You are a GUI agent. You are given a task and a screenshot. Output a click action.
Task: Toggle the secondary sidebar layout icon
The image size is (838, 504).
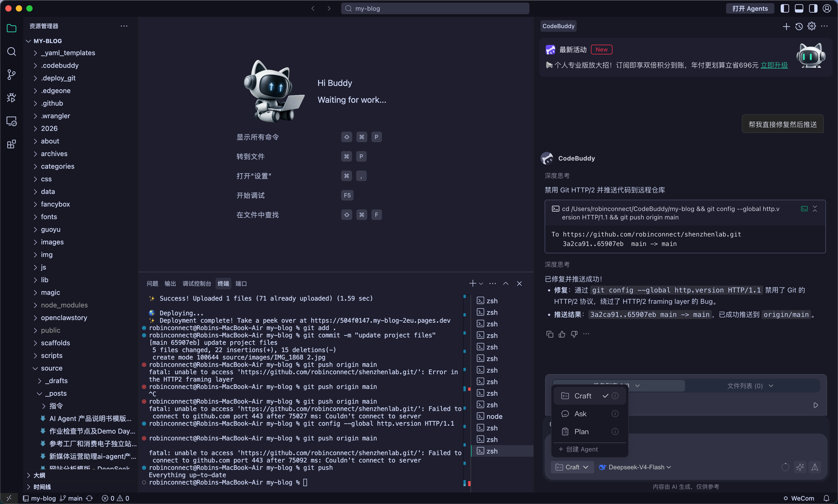[x=813, y=8]
